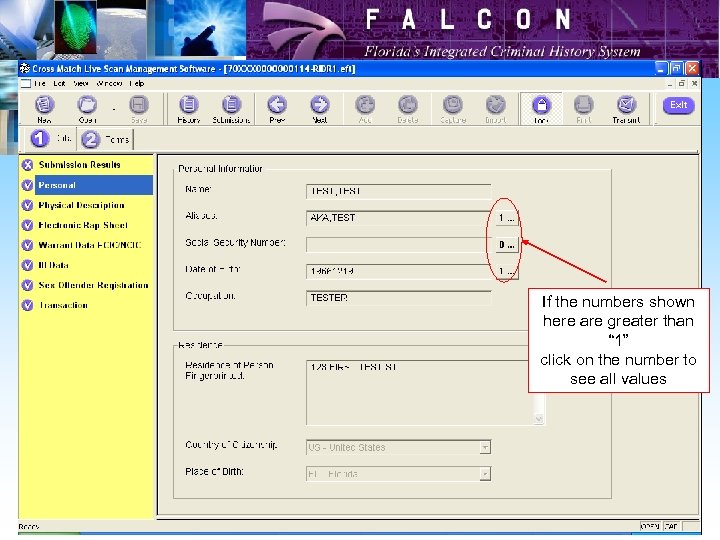Open Warrant Data FCIC/NCIC section
The width and height of the screenshot is (720, 540).
pyautogui.click(x=90, y=245)
